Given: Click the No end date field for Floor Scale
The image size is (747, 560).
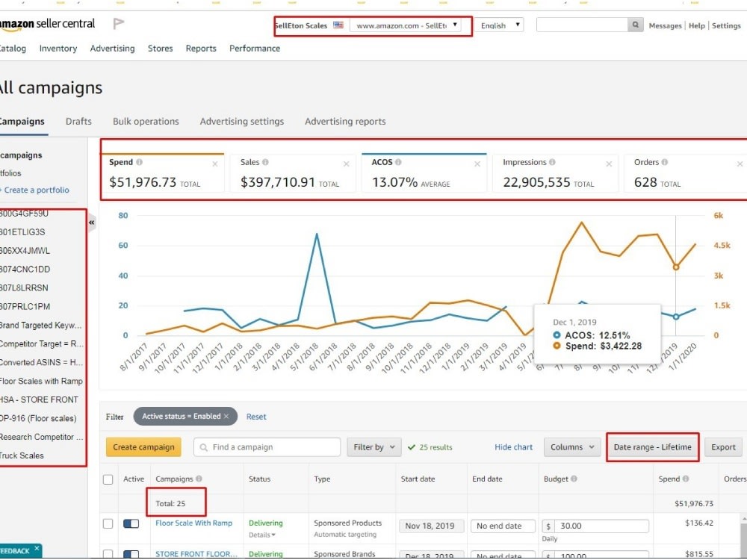Looking at the screenshot, I should pyautogui.click(x=503, y=526).
